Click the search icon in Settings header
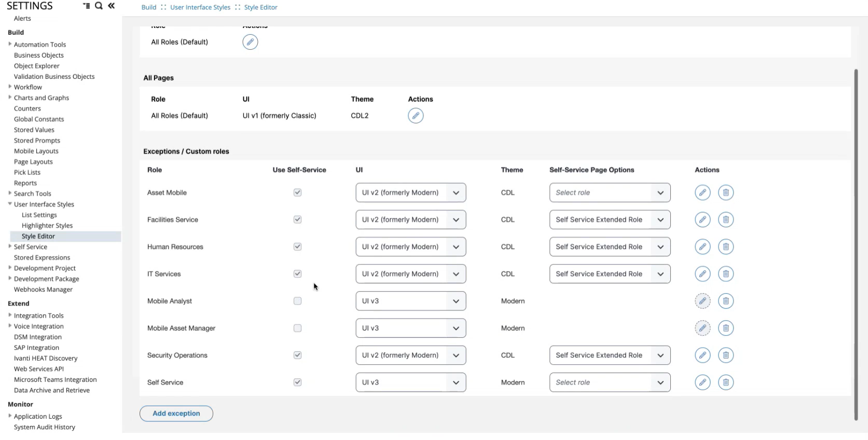The image size is (868, 440). click(99, 6)
